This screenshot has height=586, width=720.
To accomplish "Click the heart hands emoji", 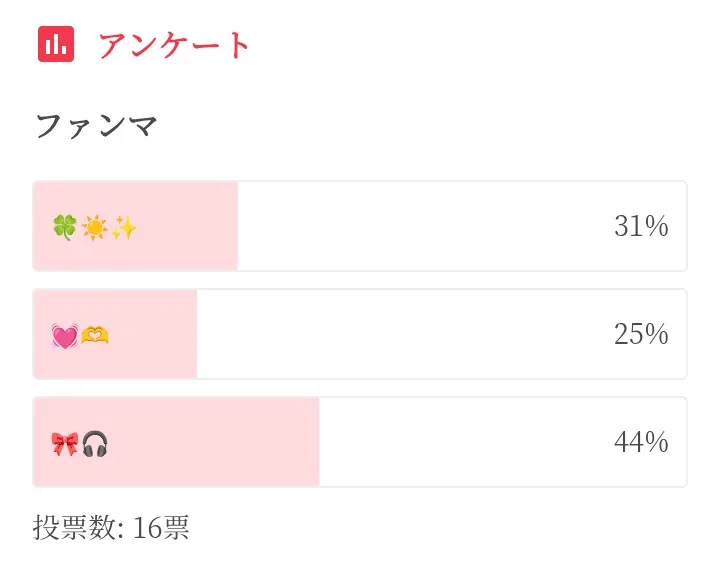I will coord(95,335).
